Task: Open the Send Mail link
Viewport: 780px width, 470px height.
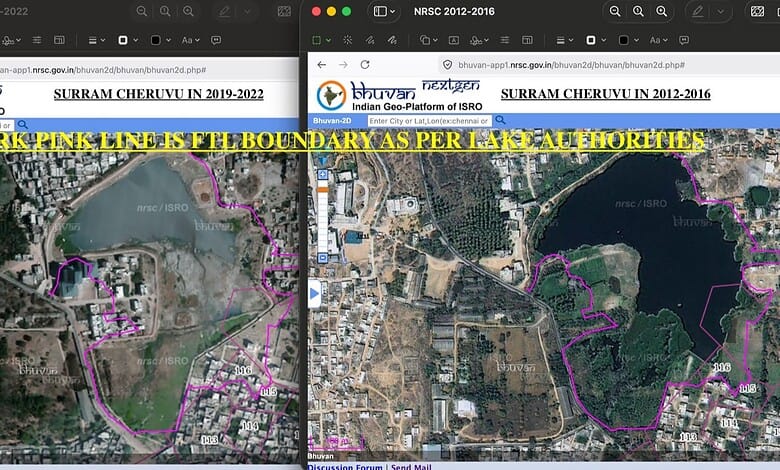Action: pyautogui.click(x=411, y=467)
